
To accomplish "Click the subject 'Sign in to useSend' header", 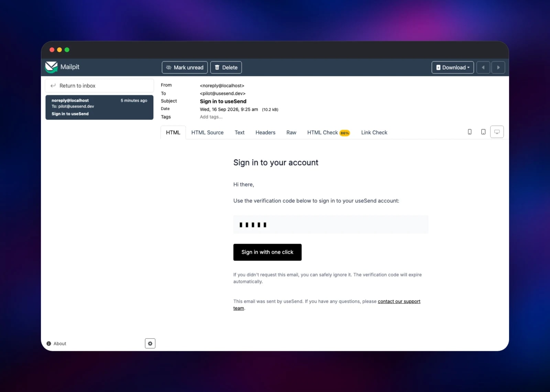I will (x=223, y=101).
